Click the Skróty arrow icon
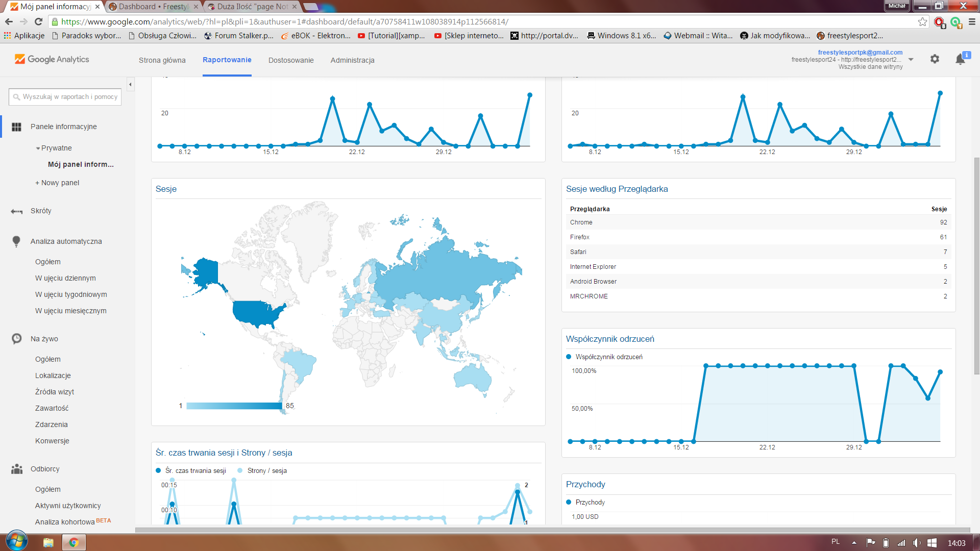The height and width of the screenshot is (551, 980). [16, 211]
